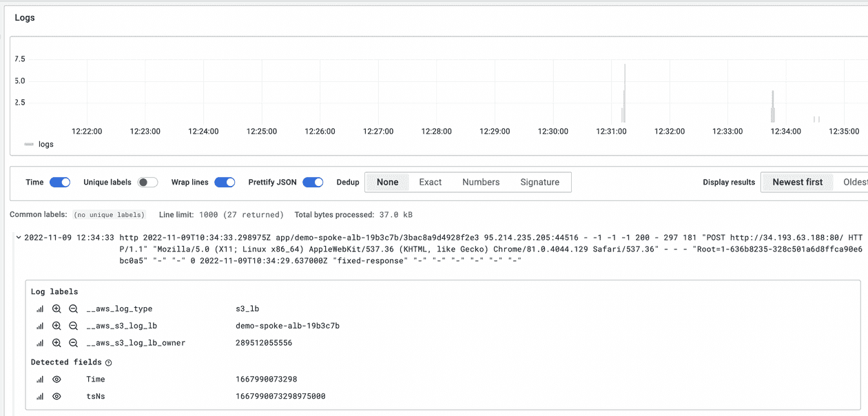The height and width of the screenshot is (416, 868).
Task: Show stats for the __aws_s3_log_lb_owner label
Action: point(39,342)
